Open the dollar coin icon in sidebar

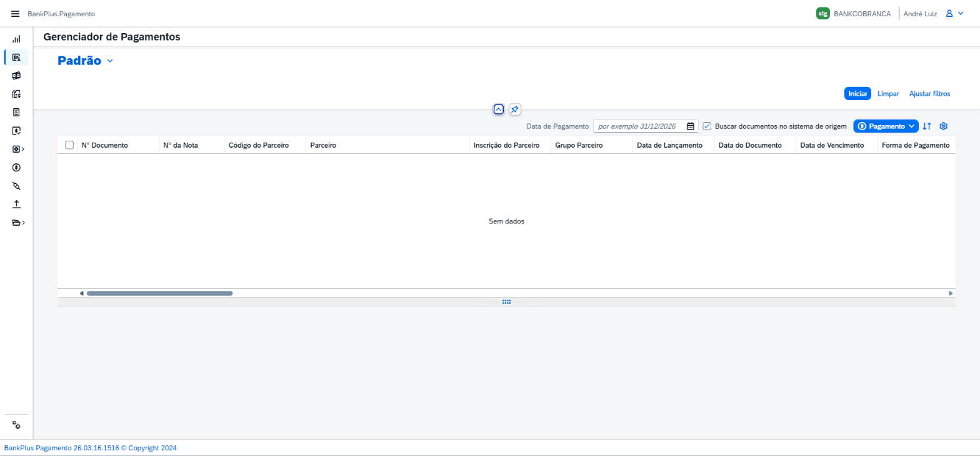16,168
